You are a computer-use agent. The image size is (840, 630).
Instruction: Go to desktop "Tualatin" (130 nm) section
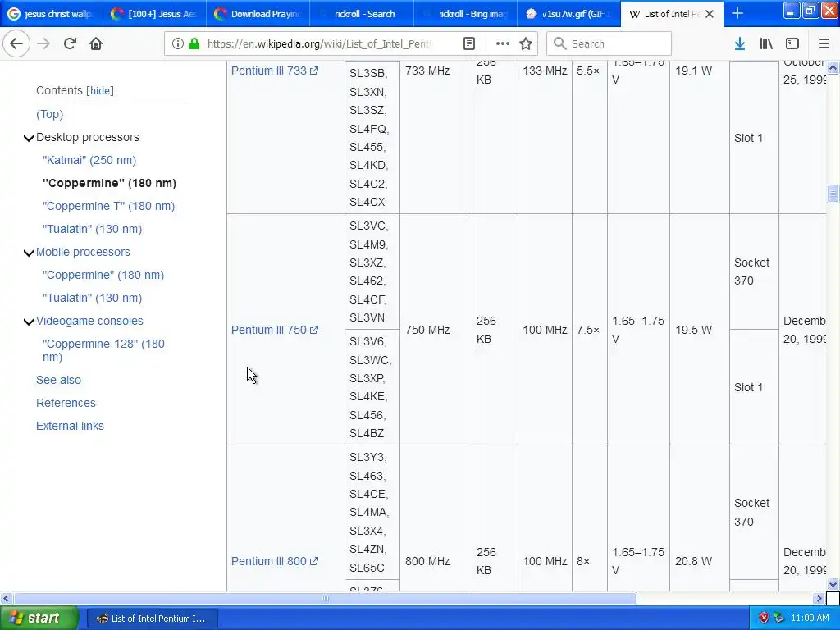(92, 230)
